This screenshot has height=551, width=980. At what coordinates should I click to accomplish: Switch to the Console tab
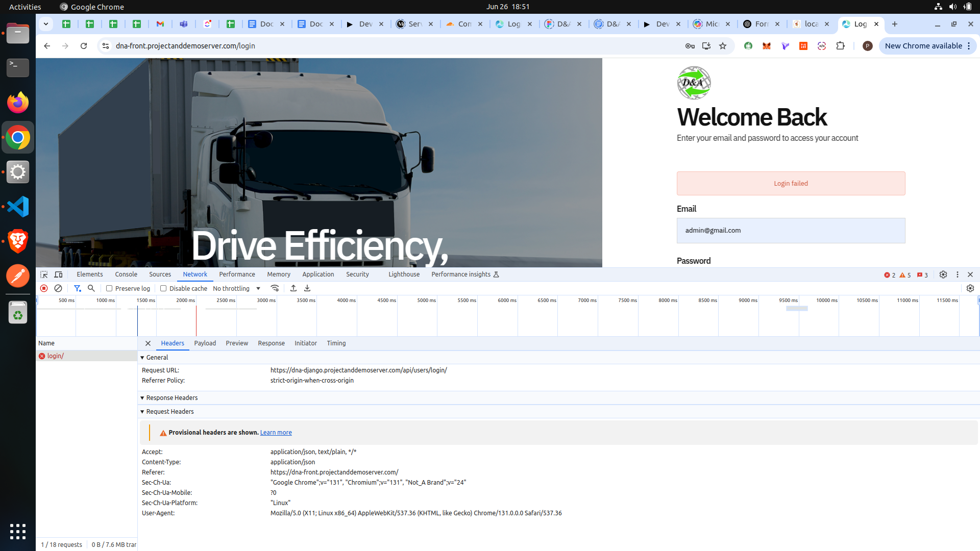pyautogui.click(x=126, y=274)
